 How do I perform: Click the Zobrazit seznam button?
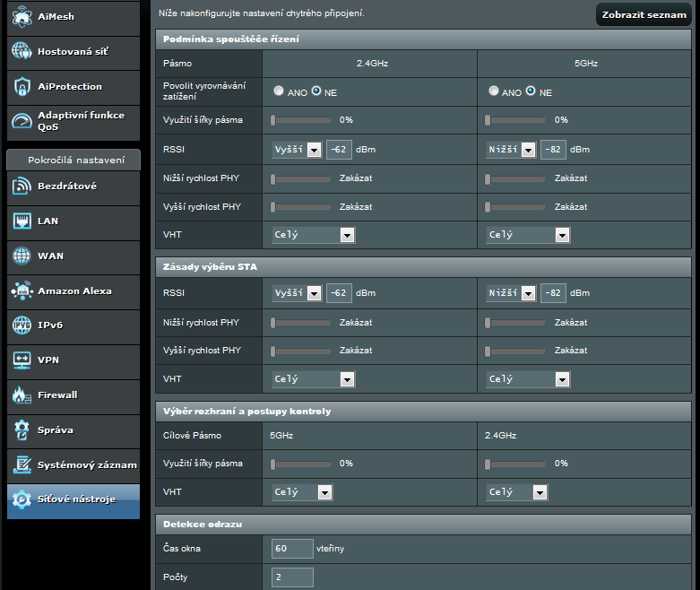644,15
